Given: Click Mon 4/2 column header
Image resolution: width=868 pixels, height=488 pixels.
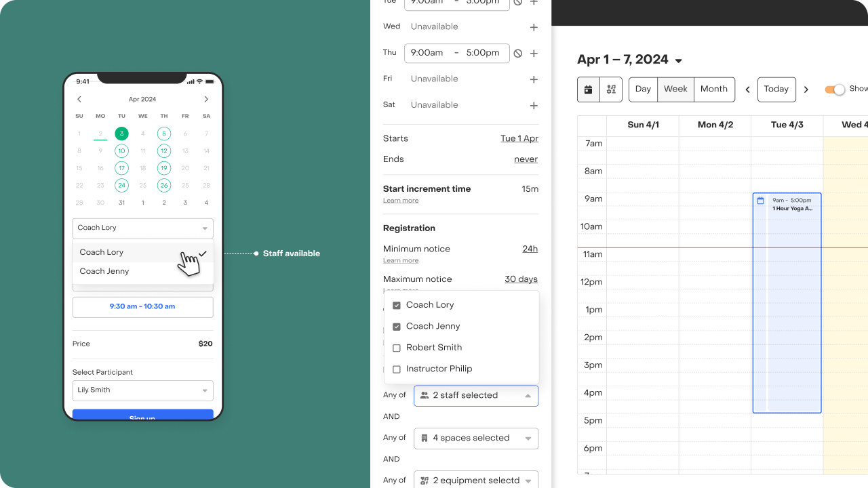Looking at the screenshot, I should coord(715,125).
